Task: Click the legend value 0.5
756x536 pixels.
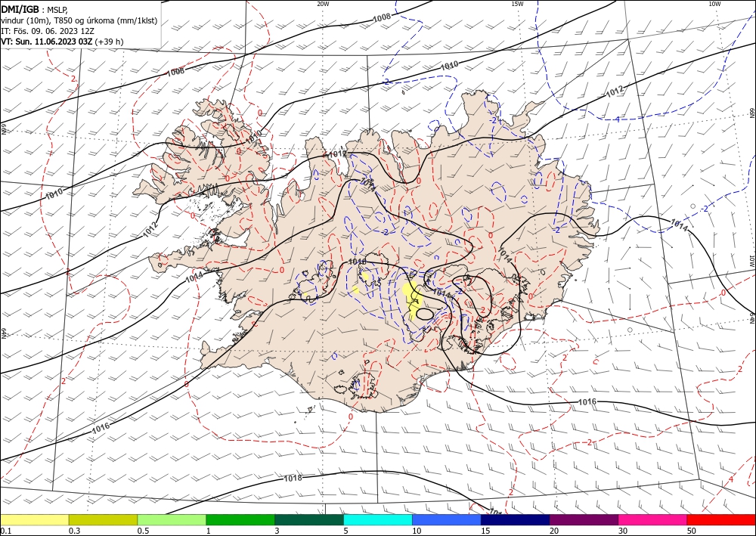Action: point(143,531)
